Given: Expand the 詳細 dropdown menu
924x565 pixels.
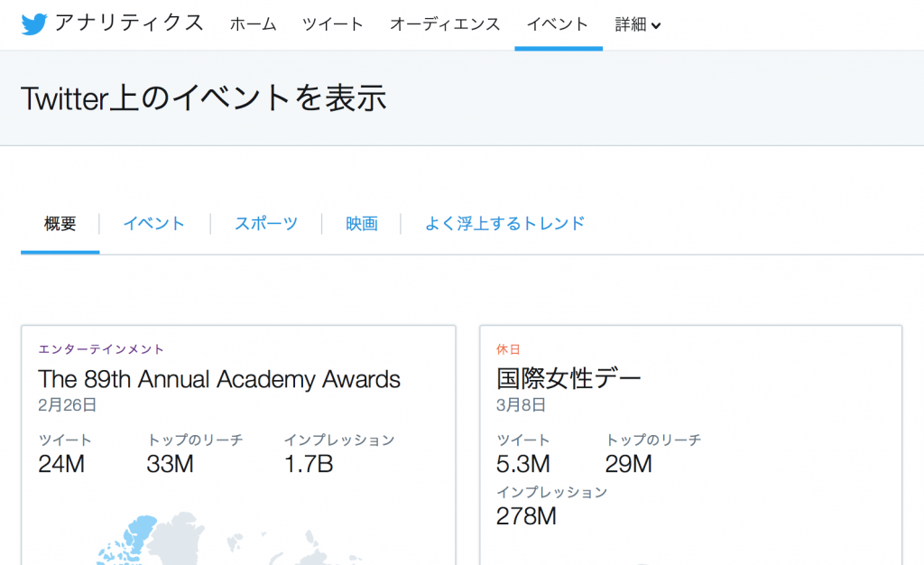Looking at the screenshot, I should coord(638,24).
